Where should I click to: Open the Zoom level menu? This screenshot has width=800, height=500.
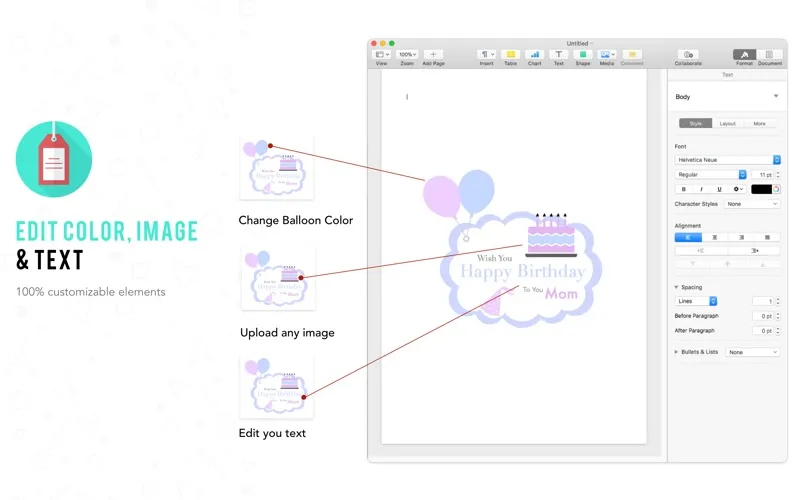tap(408, 55)
